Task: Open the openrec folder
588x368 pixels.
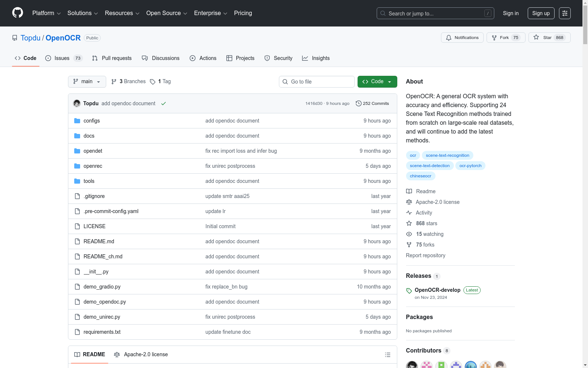Action: [93, 166]
